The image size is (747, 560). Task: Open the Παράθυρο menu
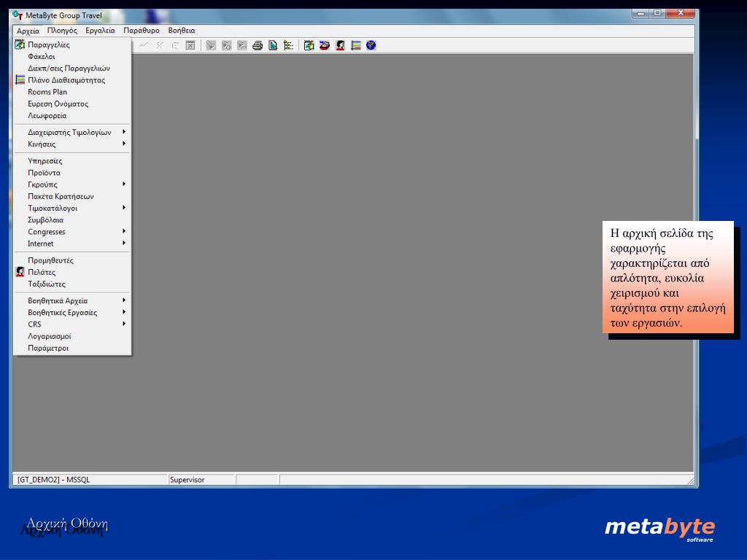[142, 31]
